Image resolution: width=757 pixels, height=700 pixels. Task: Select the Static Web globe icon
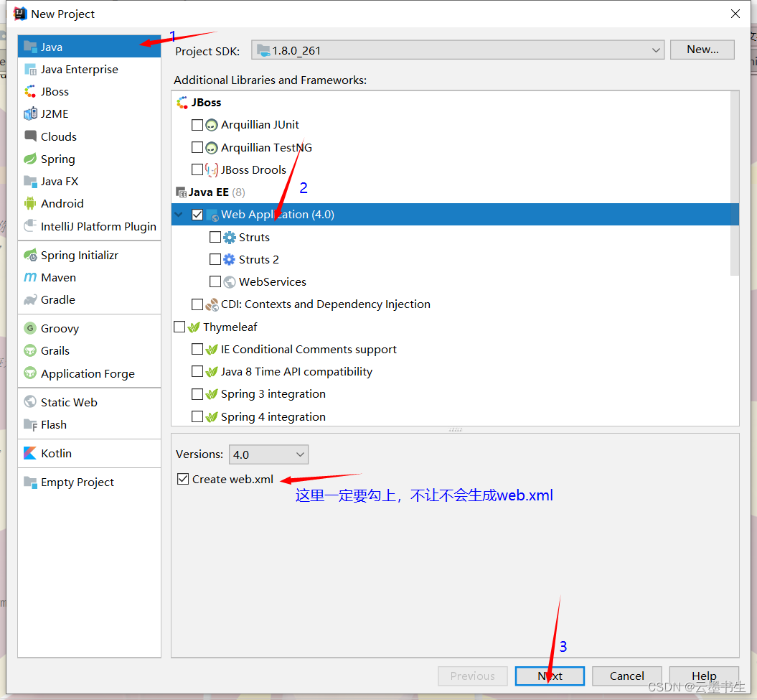pyautogui.click(x=30, y=402)
